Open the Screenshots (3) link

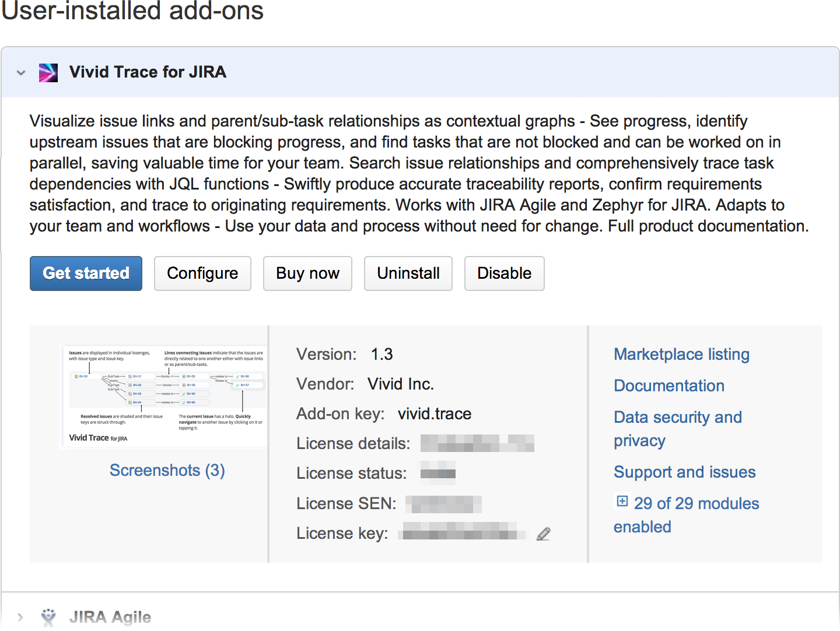tap(167, 471)
